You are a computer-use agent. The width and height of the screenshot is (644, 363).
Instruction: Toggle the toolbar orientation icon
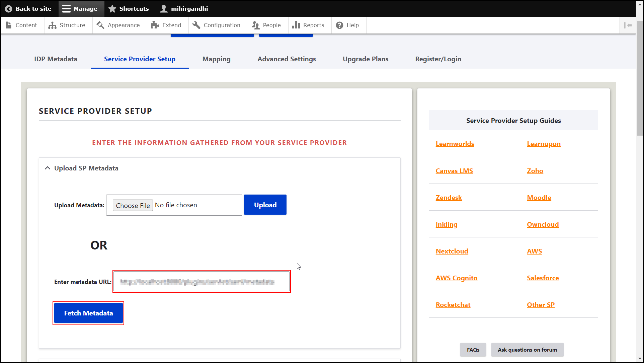click(x=628, y=25)
